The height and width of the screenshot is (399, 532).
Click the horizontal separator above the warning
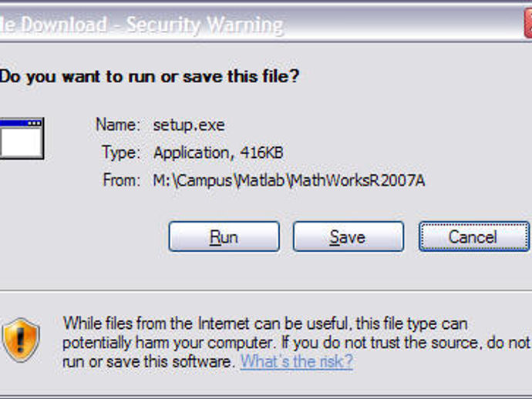266,291
